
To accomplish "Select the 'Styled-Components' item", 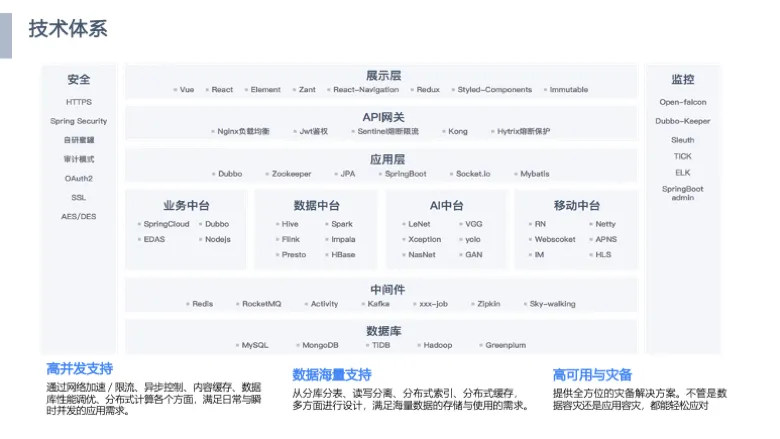I will pos(494,89).
